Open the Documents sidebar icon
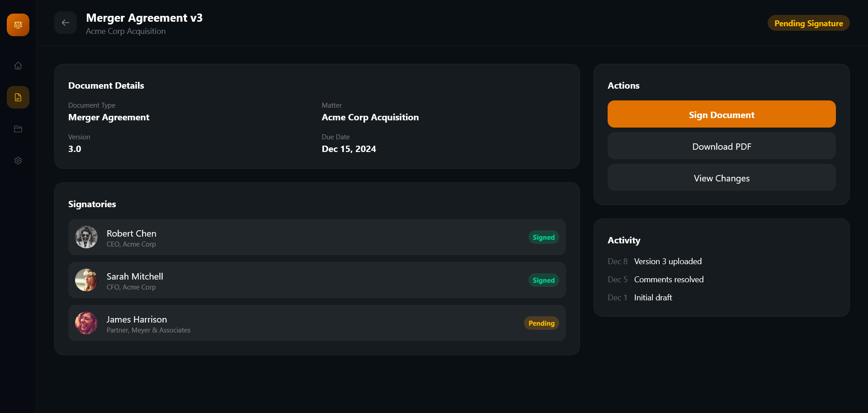Image resolution: width=868 pixels, height=413 pixels. (18, 97)
